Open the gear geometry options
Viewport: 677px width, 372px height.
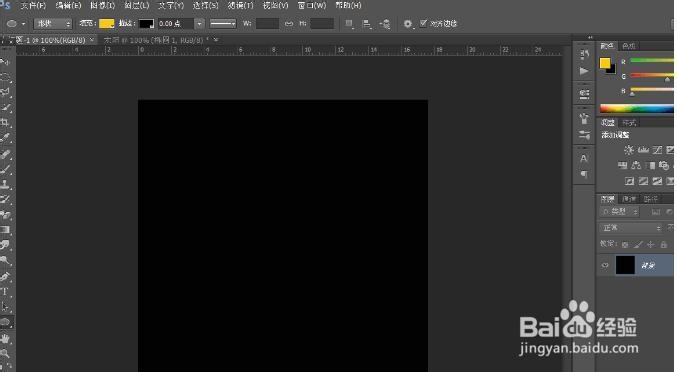point(408,24)
